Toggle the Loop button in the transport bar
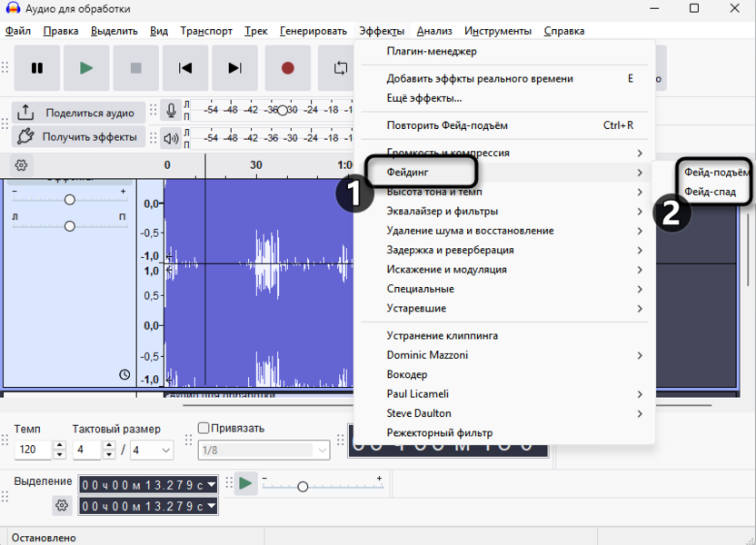The width and height of the screenshot is (756, 545). [340, 68]
